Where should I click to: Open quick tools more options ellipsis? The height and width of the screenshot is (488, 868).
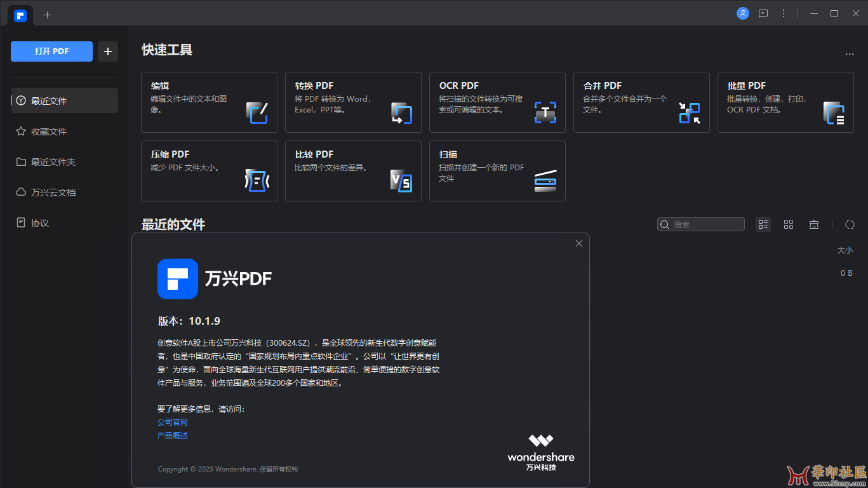pos(850,55)
